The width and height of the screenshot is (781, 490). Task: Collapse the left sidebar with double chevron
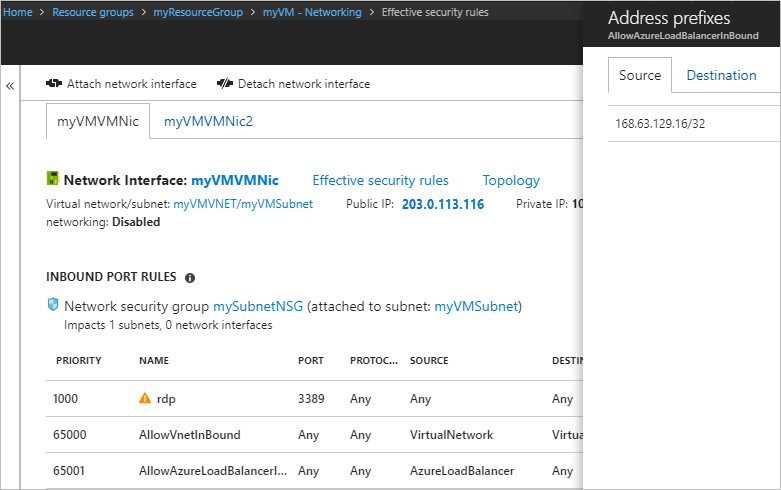(10, 86)
